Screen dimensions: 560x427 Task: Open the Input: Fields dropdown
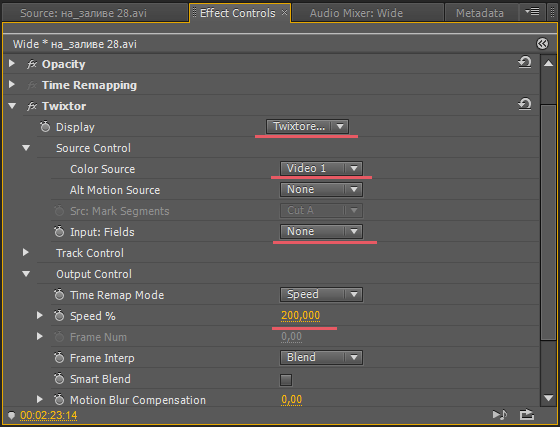321,231
